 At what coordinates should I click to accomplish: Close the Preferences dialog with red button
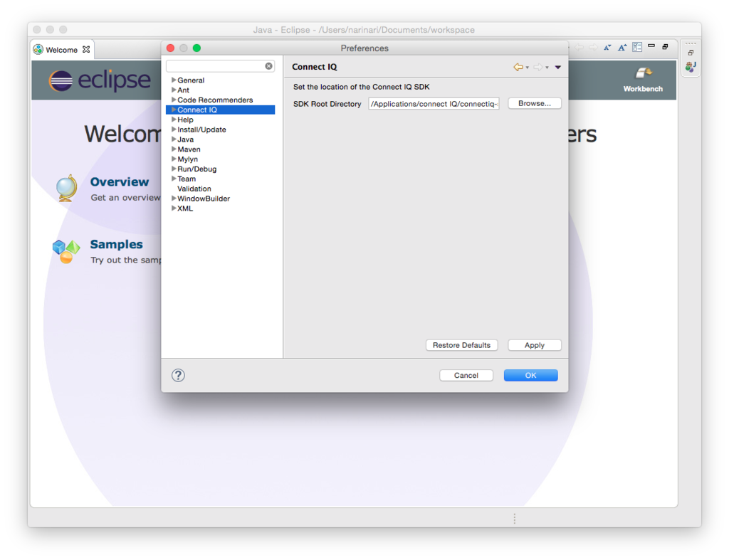pos(171,48)
